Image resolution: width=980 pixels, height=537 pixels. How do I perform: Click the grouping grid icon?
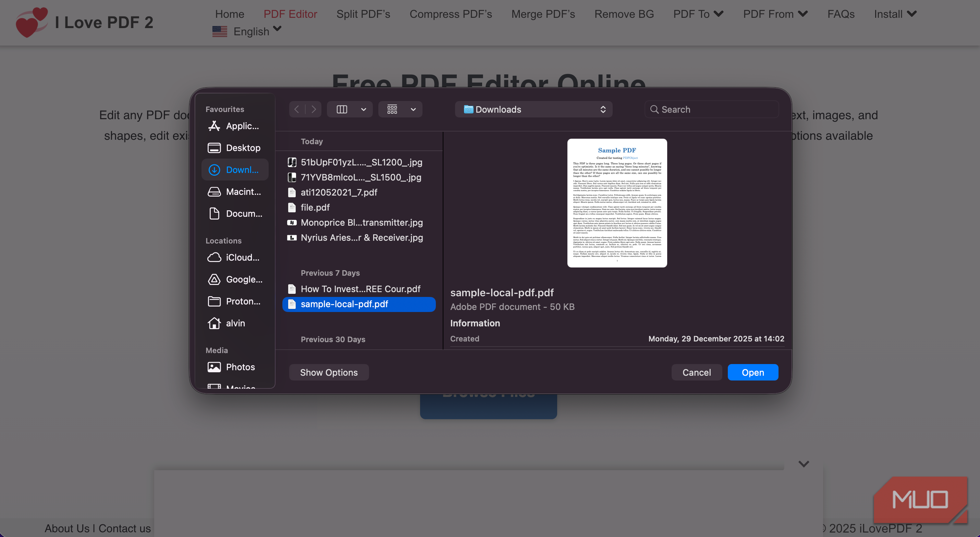pyautogui.click(x=392, y=110)
